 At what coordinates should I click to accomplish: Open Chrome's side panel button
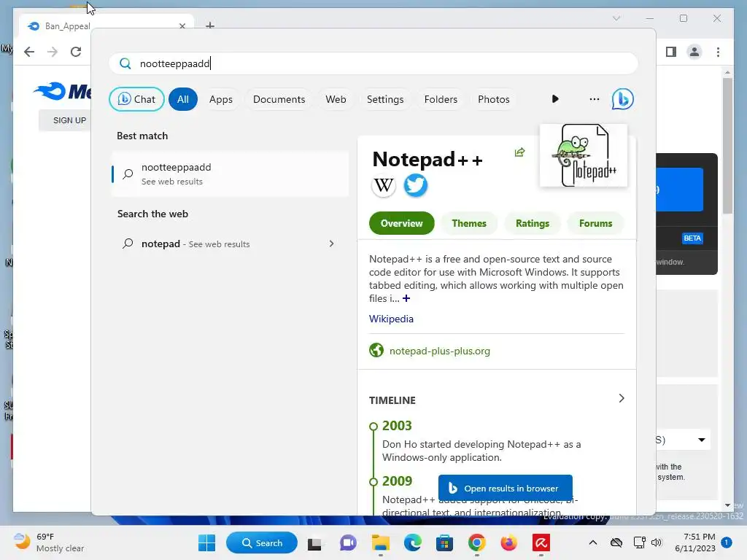tap(671, 52)
